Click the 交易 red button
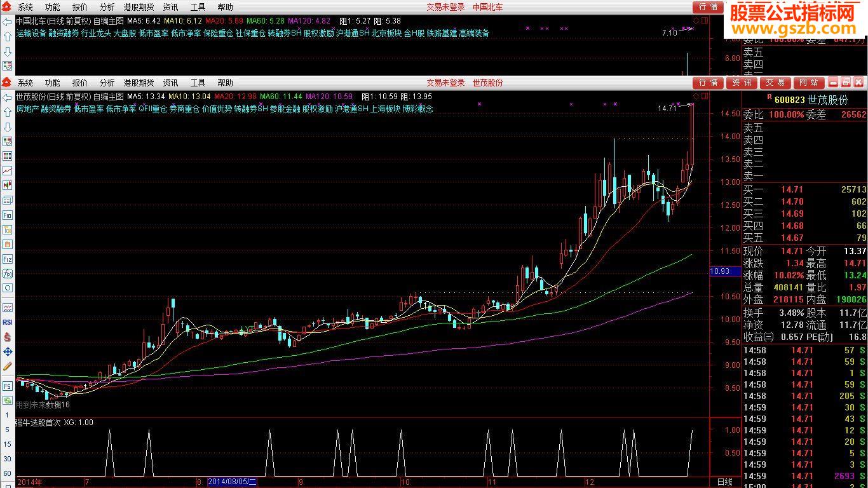The width and height of the screenshot is (868, 488). (775, 83)
